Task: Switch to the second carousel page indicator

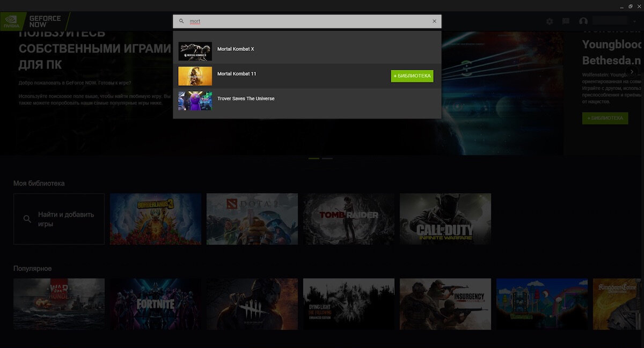Action: pyautogui.click(x=327, y=159)
